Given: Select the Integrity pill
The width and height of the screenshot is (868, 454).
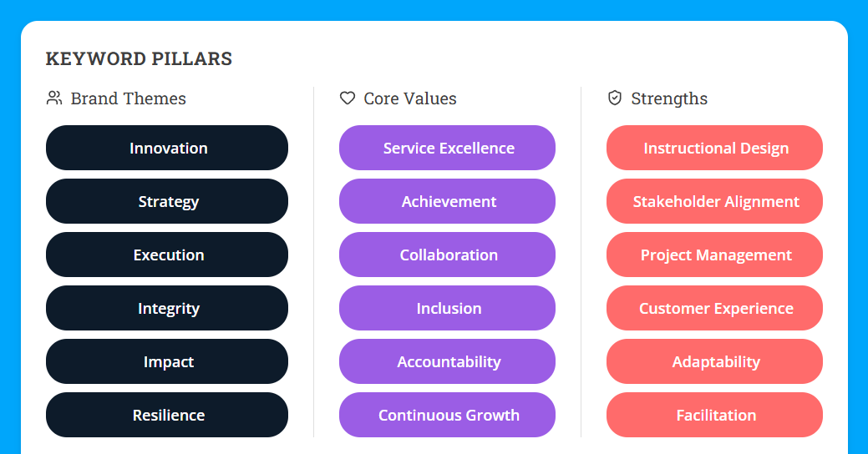Looking at the screenshot, I should coord(167,308).
